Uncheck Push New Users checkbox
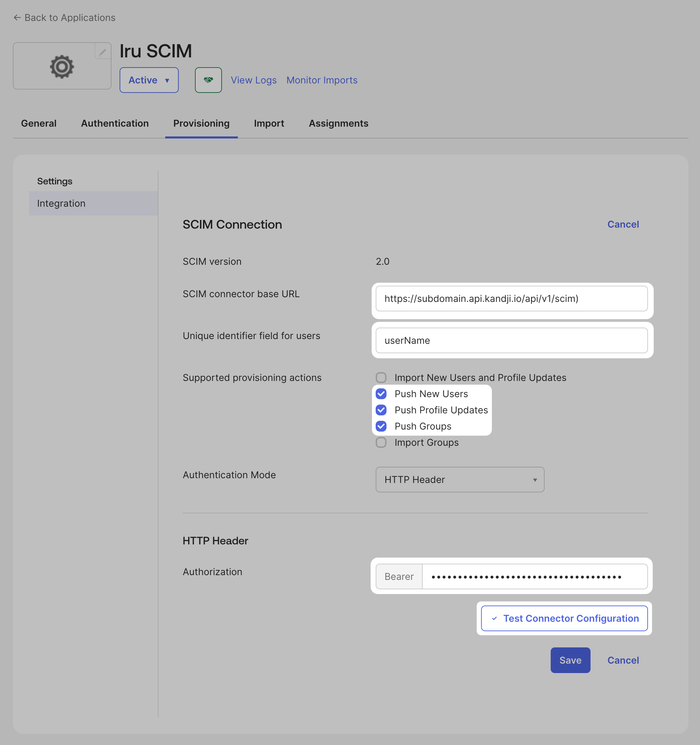 [381, 393]
